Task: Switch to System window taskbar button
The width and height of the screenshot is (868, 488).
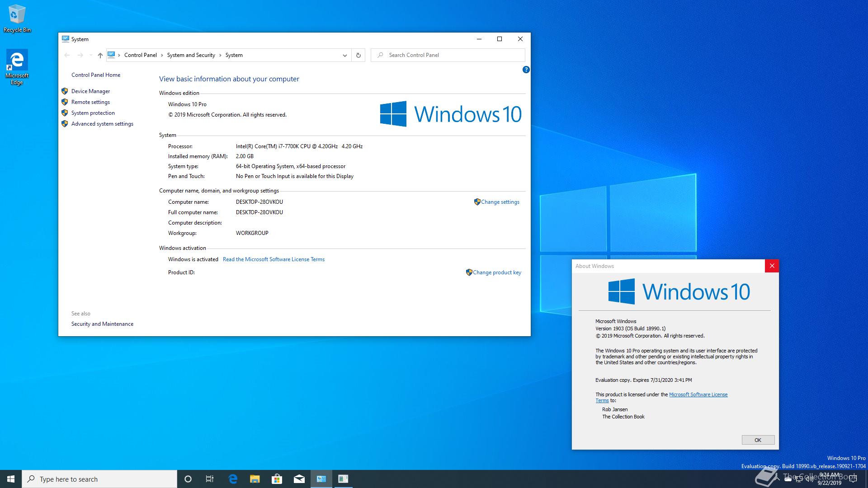Action: tap(321, 479)
